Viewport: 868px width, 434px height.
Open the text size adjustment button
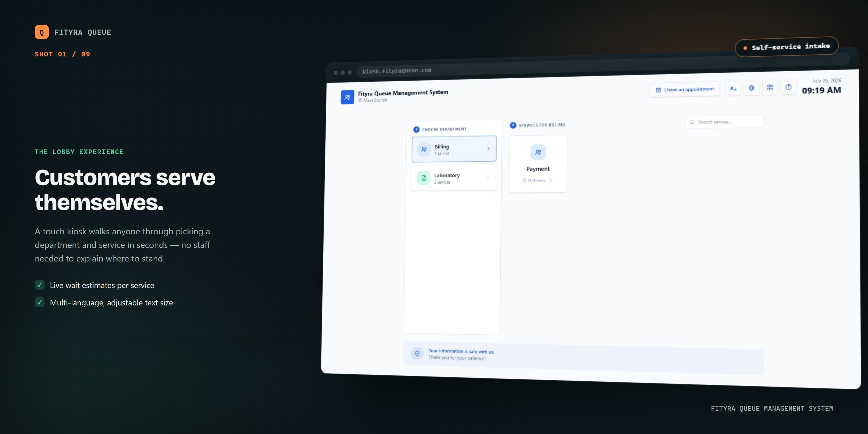(733, 89)
